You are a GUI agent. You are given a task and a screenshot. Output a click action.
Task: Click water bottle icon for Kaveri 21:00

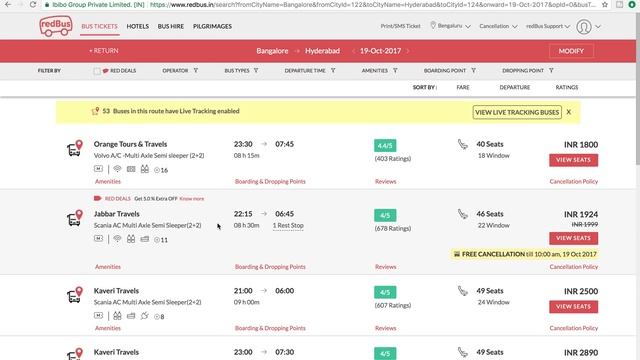(x=117, y=316)
